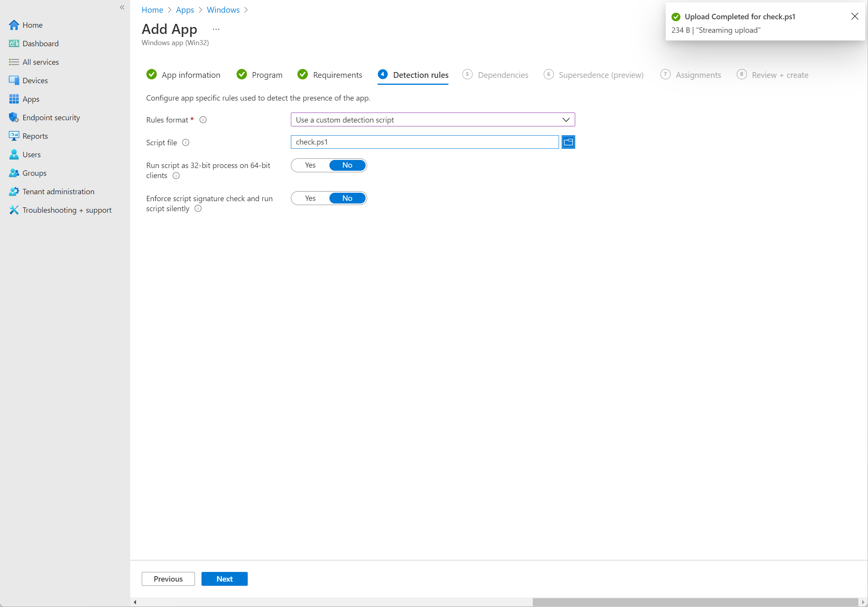The height and width of the screenshot is (607, 868).
Task: Select the Detection rules tab
Action: tap(413, 75)
